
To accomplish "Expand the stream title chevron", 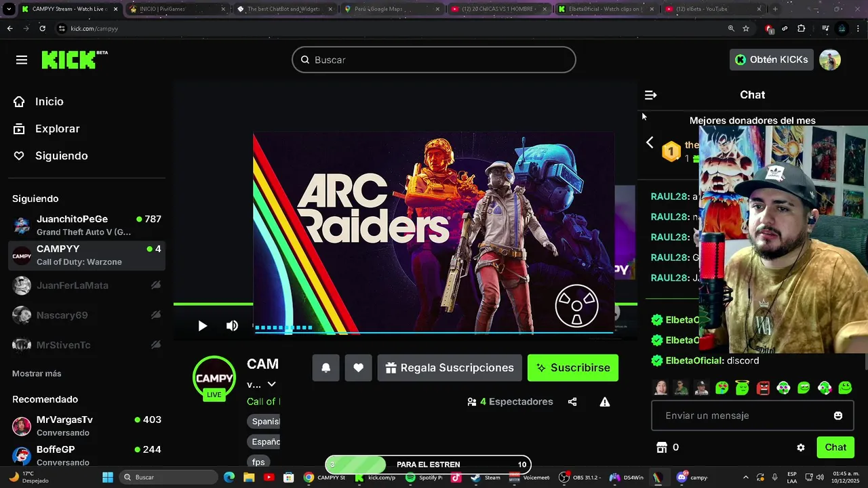I will tap(271, 384).
